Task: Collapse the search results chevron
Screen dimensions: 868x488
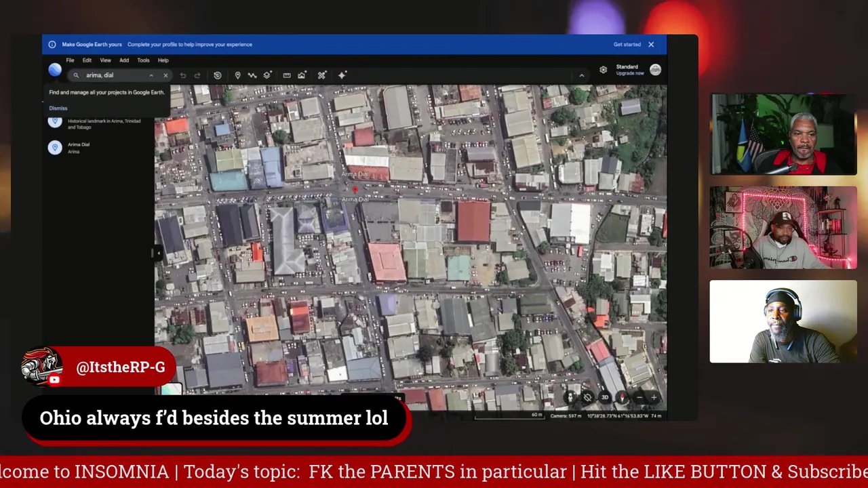Action: click(151, 75)
